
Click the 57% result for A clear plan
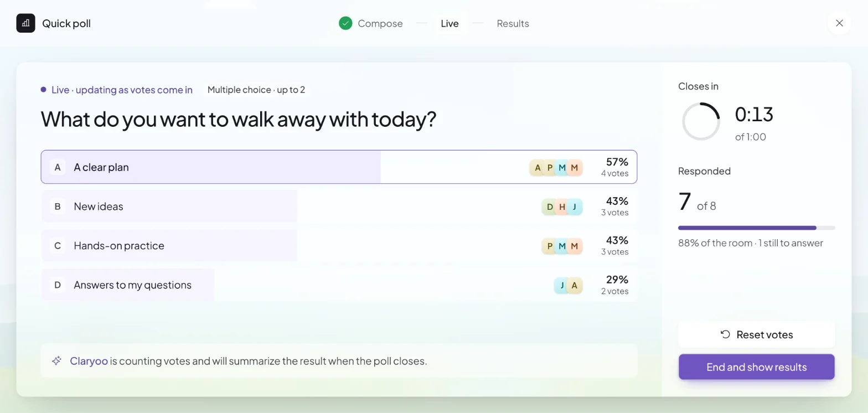pos(617,162)
